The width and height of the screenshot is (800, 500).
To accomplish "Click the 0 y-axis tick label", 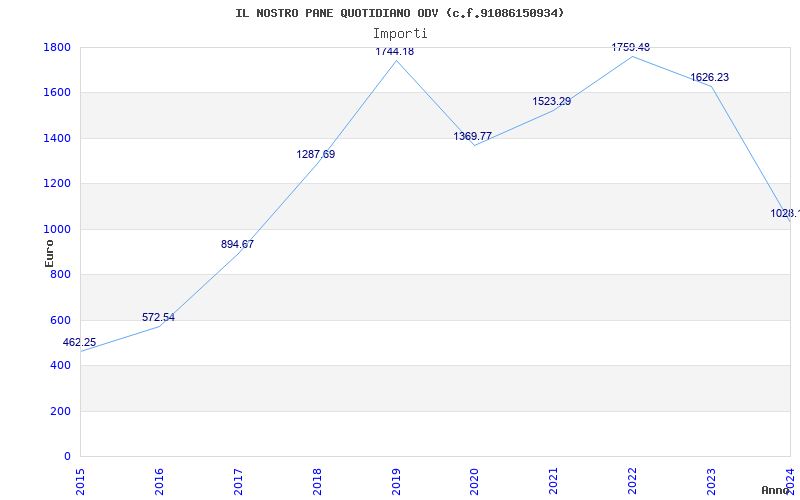I will coord(67,457).
